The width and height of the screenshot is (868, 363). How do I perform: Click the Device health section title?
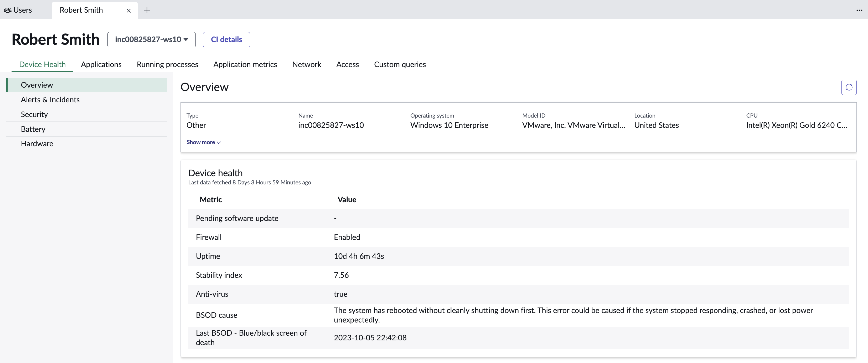pyautogui.click(x=215, y=173)
